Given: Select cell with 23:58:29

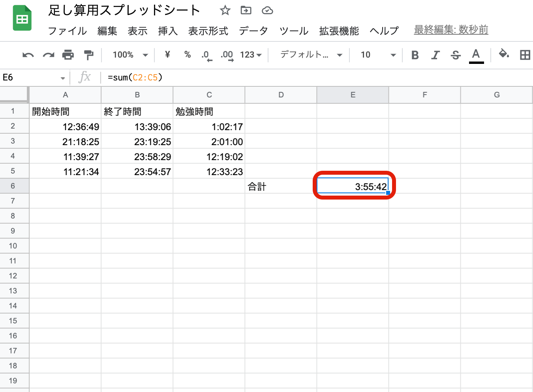Looking at the screenshot, I should coord(137,156).
